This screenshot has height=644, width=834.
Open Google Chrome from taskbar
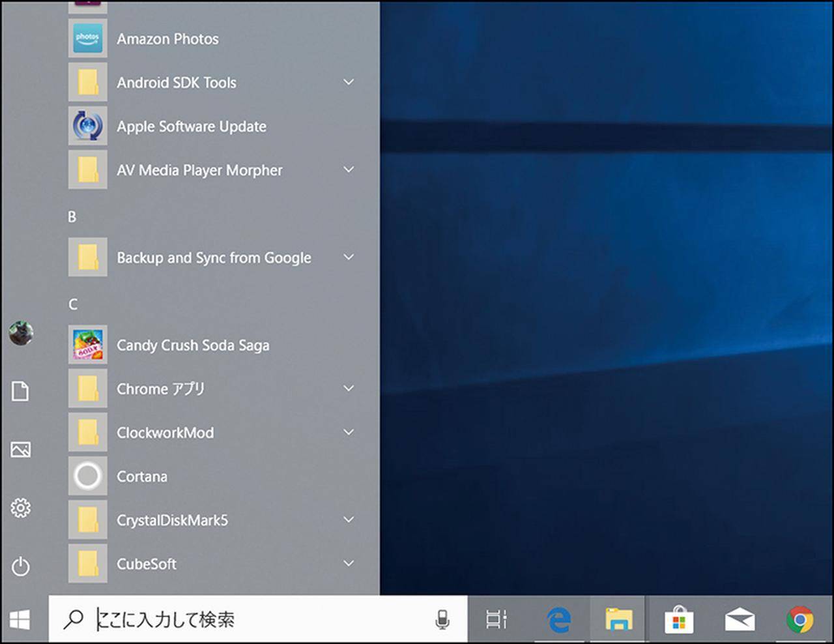tap(799, 620)
